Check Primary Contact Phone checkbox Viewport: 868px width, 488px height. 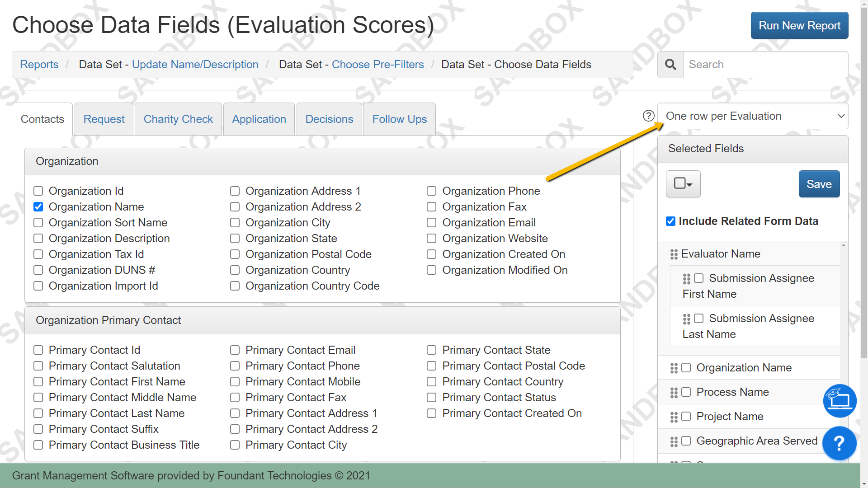click(x=235, y=366)
